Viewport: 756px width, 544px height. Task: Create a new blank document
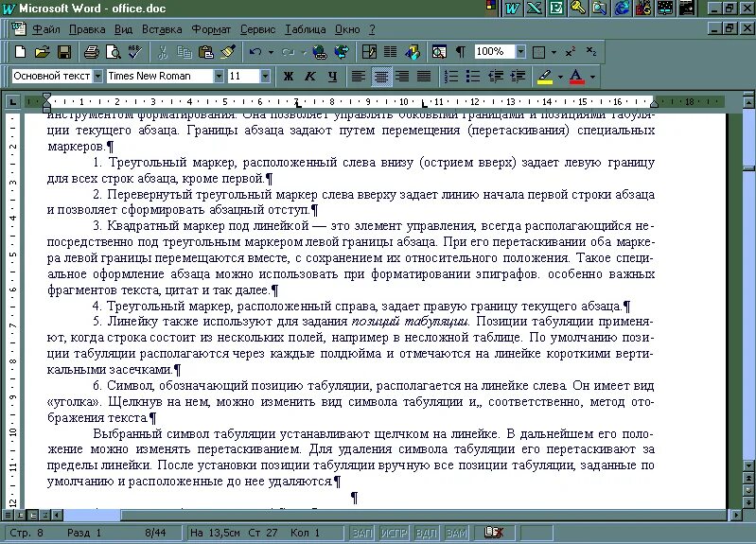click(20, 52)
